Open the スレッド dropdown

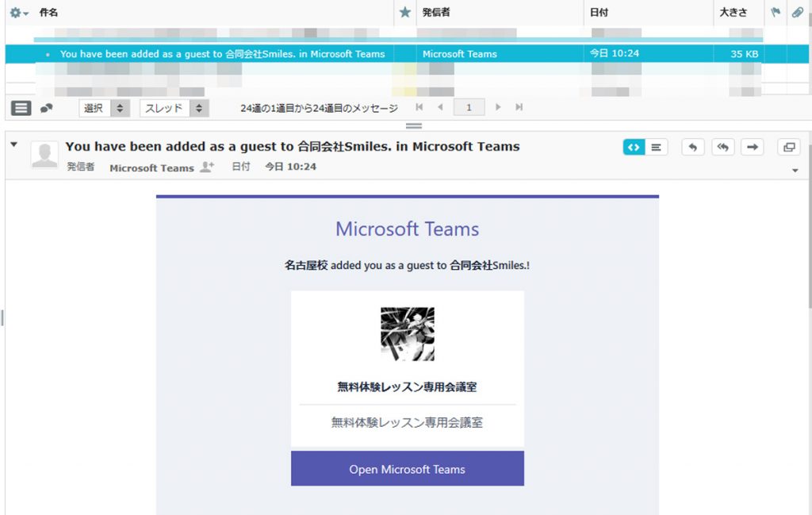point(174,108)
